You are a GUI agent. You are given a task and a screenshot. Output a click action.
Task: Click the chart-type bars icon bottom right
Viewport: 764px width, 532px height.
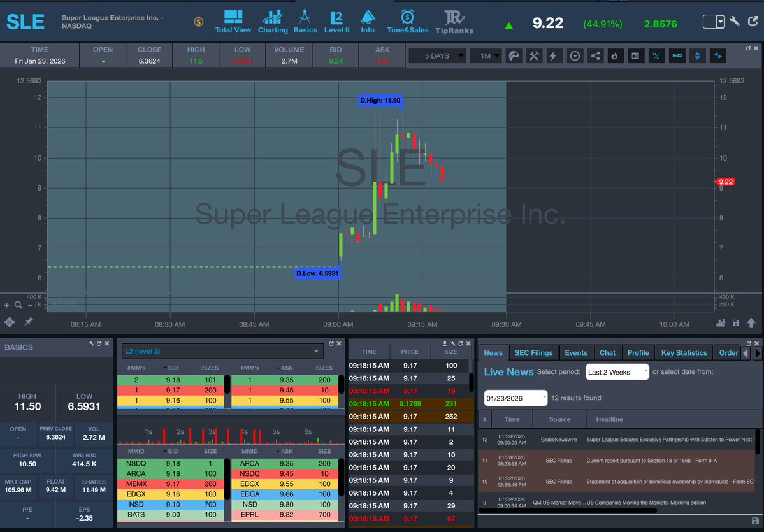click(x=721, y=323)
